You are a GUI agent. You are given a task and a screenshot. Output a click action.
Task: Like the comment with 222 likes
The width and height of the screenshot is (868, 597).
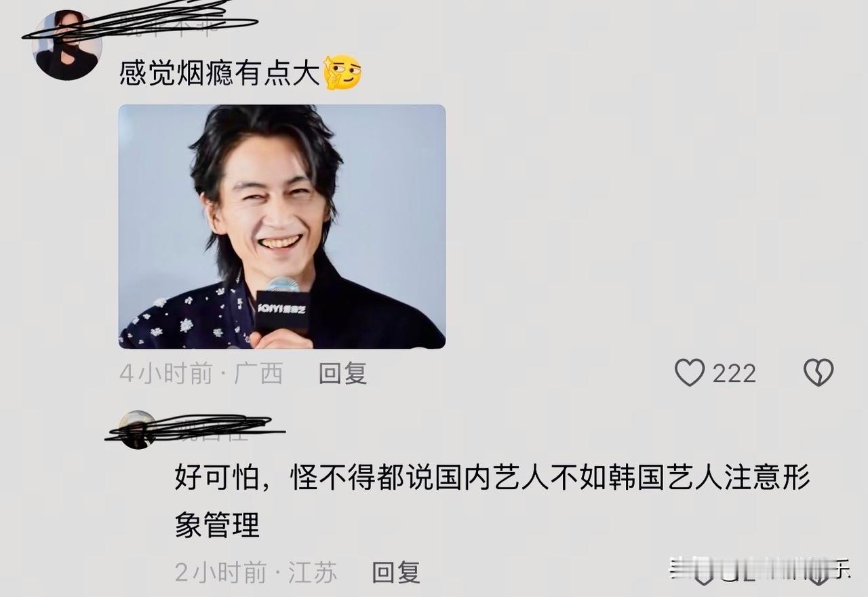[x=690, y=373]
